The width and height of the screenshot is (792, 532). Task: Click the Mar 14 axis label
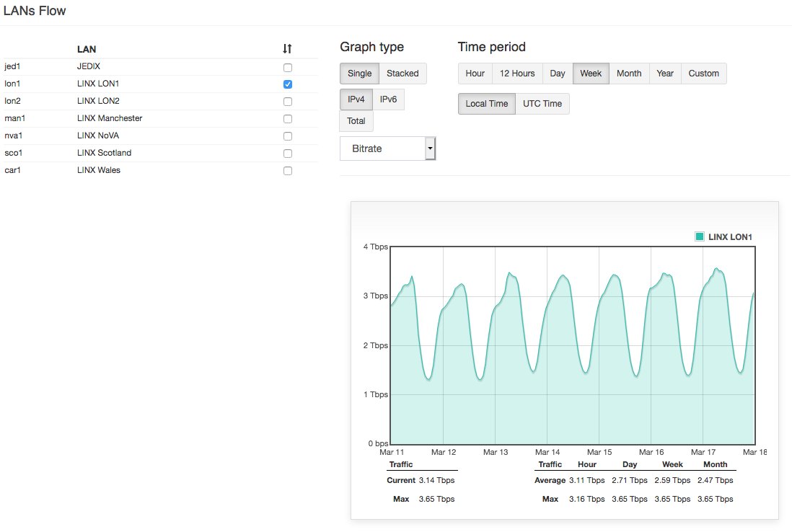coord(547,452)
